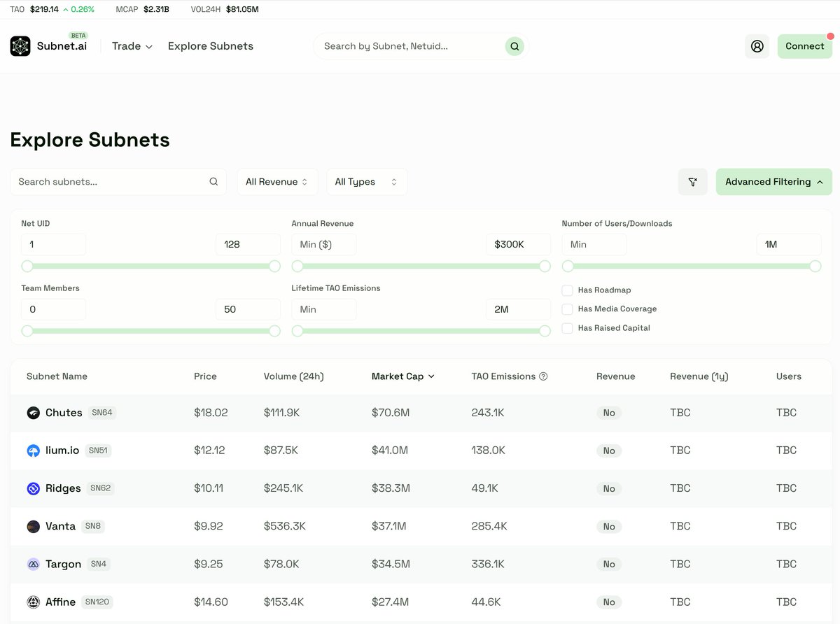Click the Net UID minimum field
Viewport: 840px width, 624px height.
coord(54,244)
